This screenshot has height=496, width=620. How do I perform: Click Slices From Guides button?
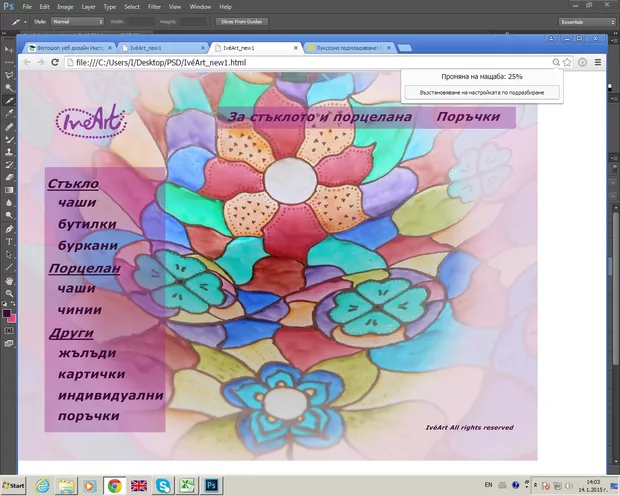(242, 22)
